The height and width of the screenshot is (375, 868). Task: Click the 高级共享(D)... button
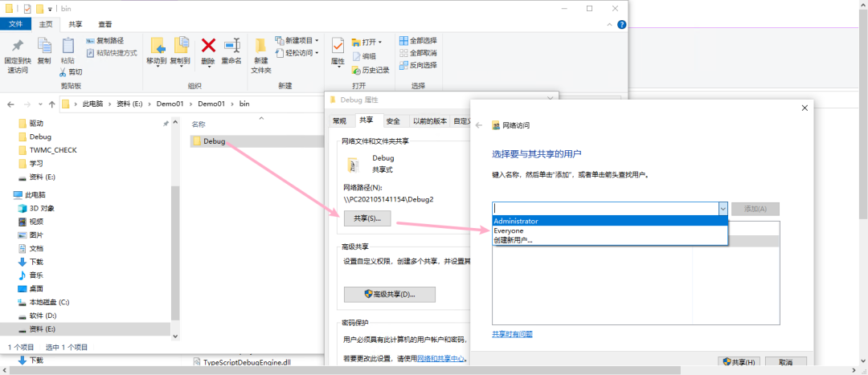[389, 295]
